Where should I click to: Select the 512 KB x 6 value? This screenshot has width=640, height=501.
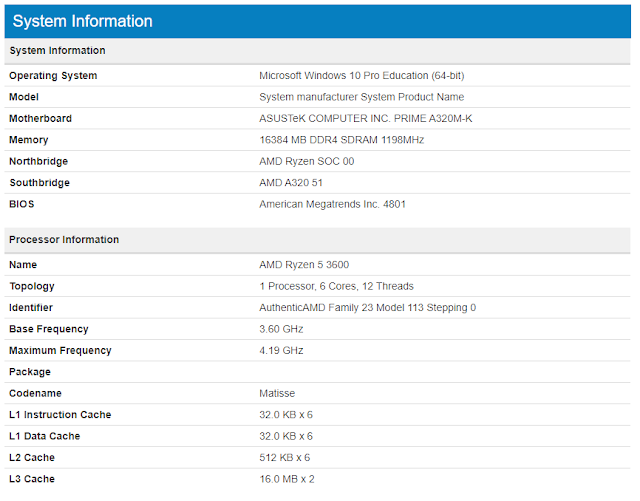(x=284, y=458)
